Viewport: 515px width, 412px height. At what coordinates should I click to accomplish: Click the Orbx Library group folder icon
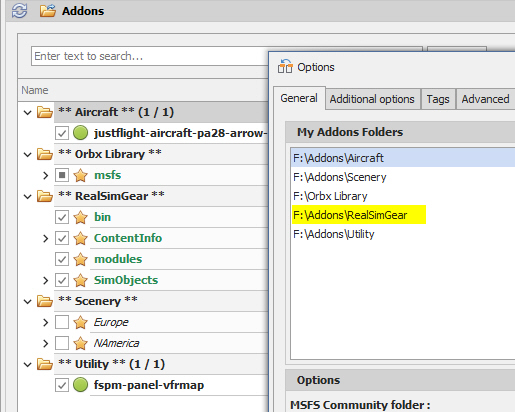[x=45, y=154]
